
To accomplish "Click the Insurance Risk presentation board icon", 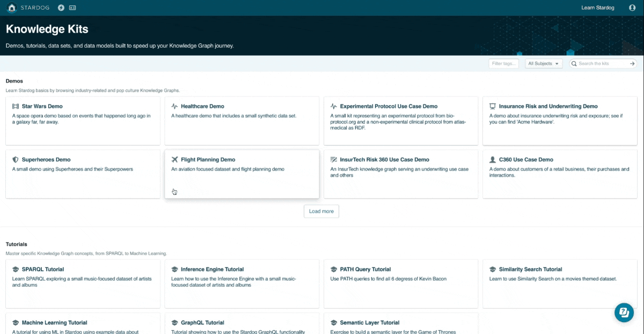I will pos(493,106).
